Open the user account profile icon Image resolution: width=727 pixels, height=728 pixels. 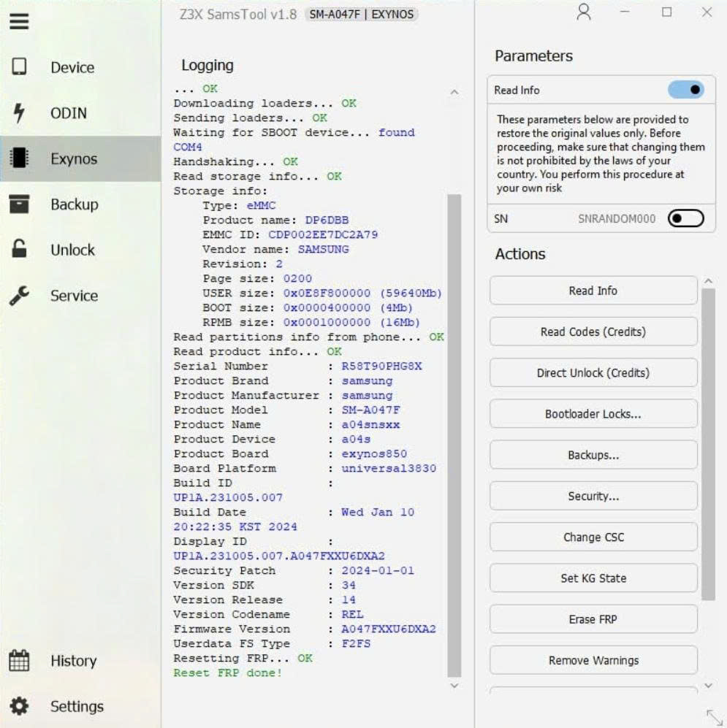tap(584, 12)
